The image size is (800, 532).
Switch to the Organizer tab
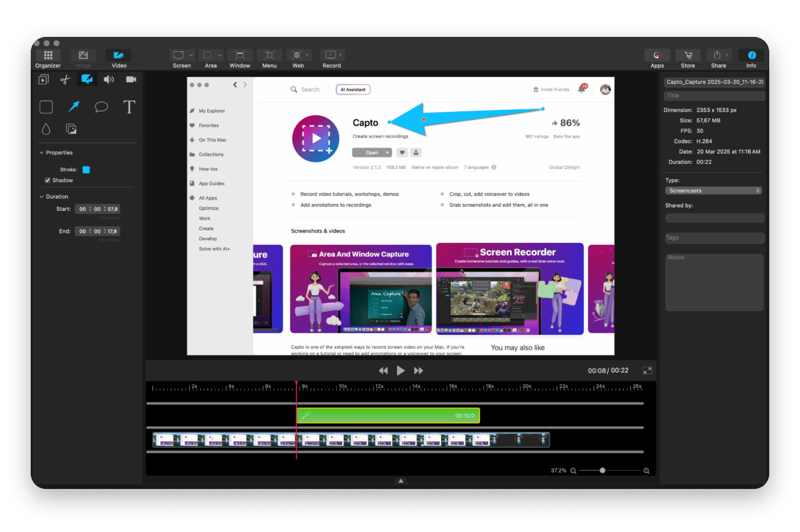tap(48, 58)
